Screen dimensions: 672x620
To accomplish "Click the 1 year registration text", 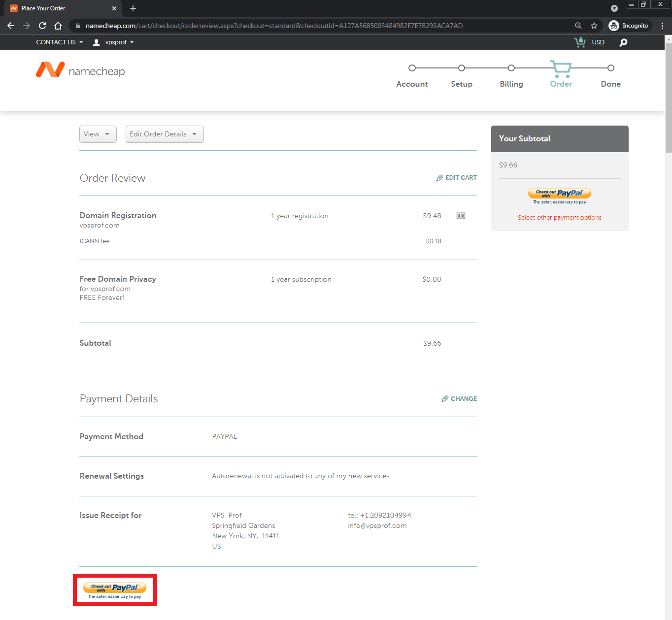I will [x=300, y=216].
